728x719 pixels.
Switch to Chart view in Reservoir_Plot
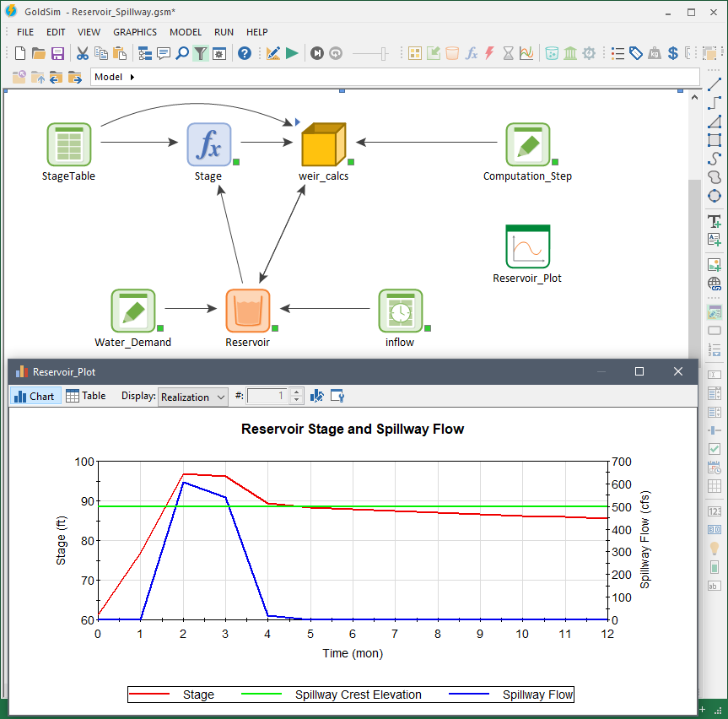point(35,396)
